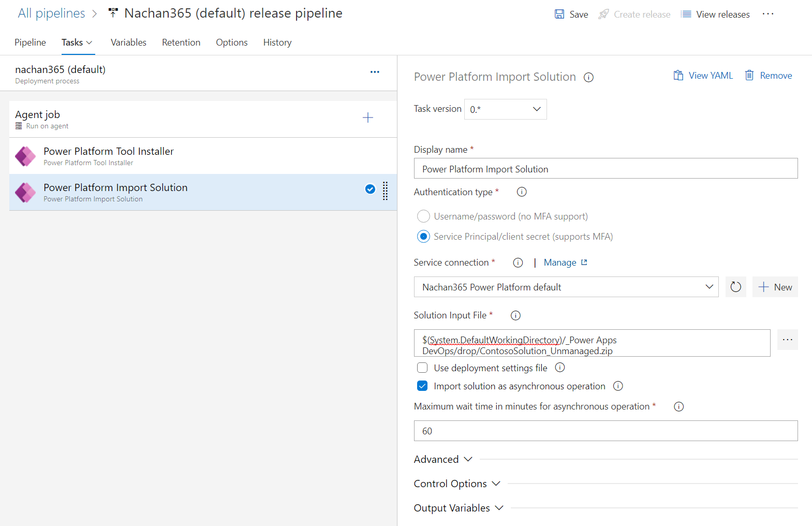Refresh the service connection list
This screenshot has height=526, width=812.
[735, 287]
